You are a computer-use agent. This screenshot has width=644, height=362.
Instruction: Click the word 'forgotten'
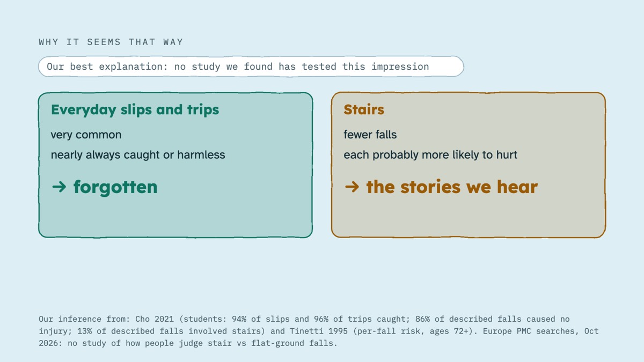[115, 187]
